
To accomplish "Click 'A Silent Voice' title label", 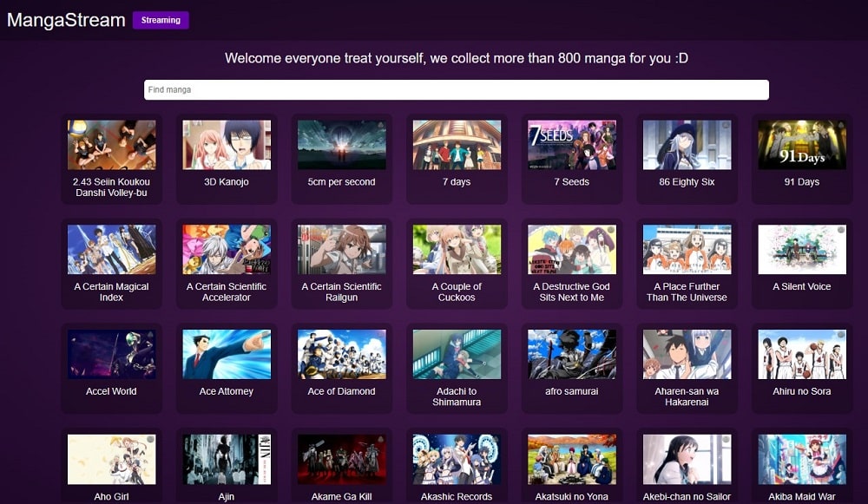I will pyautogui.click(x=802, y=286).
